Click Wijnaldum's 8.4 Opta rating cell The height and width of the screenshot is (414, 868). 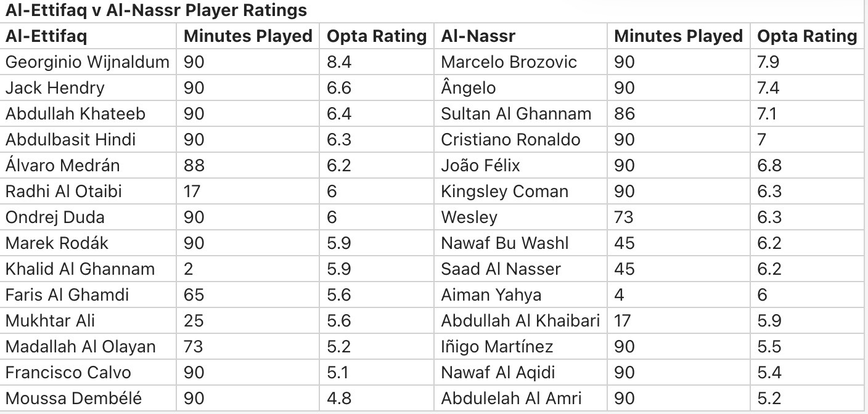click(339, 62)
